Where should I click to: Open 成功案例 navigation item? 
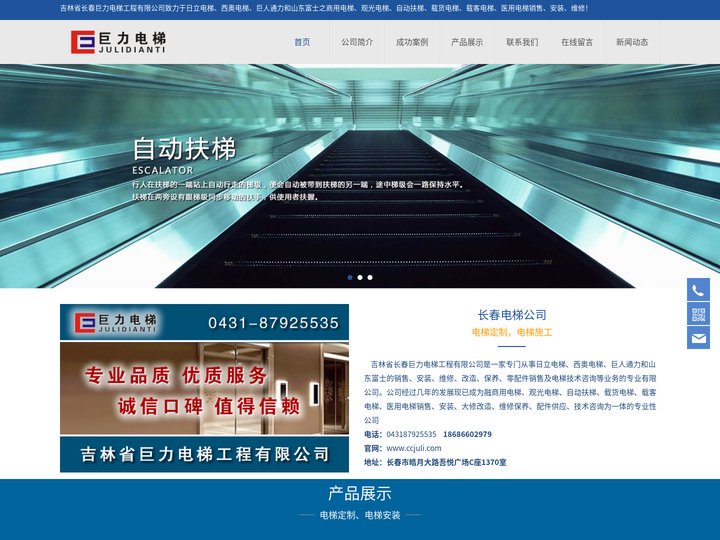tap(412, 42)
